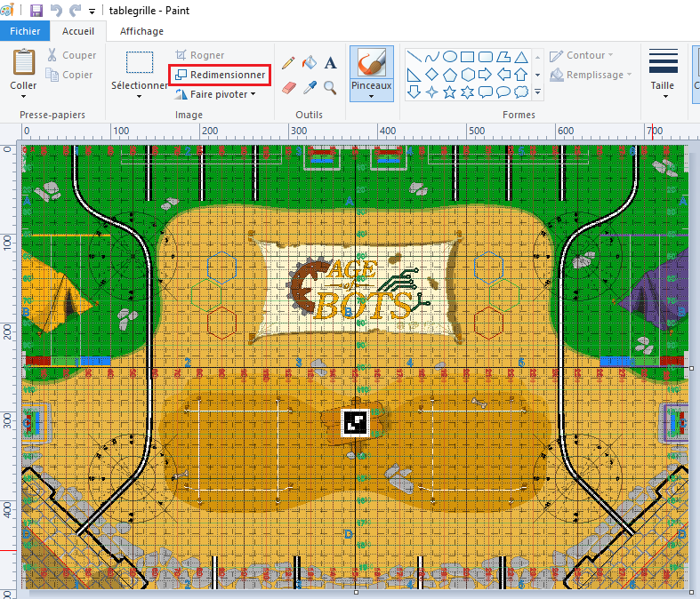This screenshot has height=599, width=700.
Task: Open the Quick Access Toolbar customize dropdown
Action: point(92,12)
